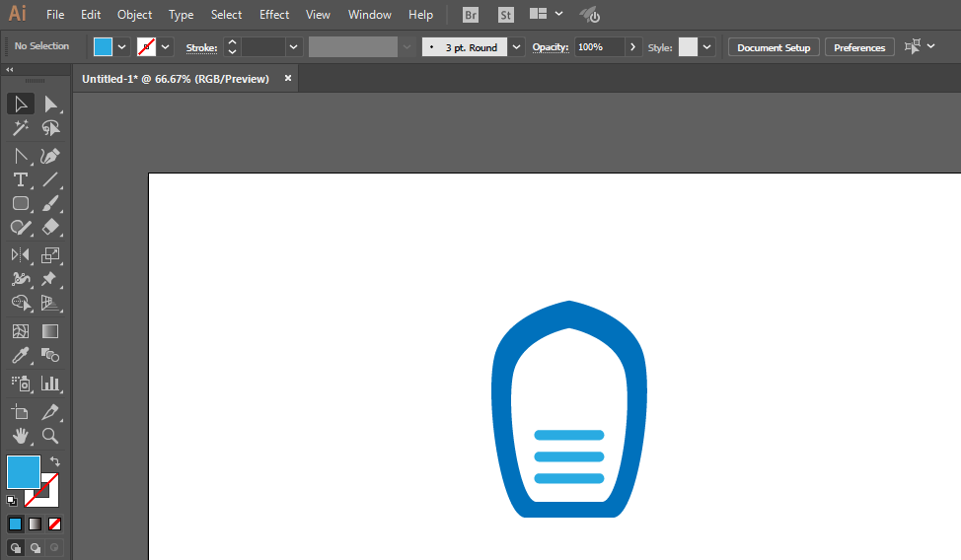Click the blue fill color swatch in toolbox
The height and width of the screenshot is (560, 961).
click(24, 472)
